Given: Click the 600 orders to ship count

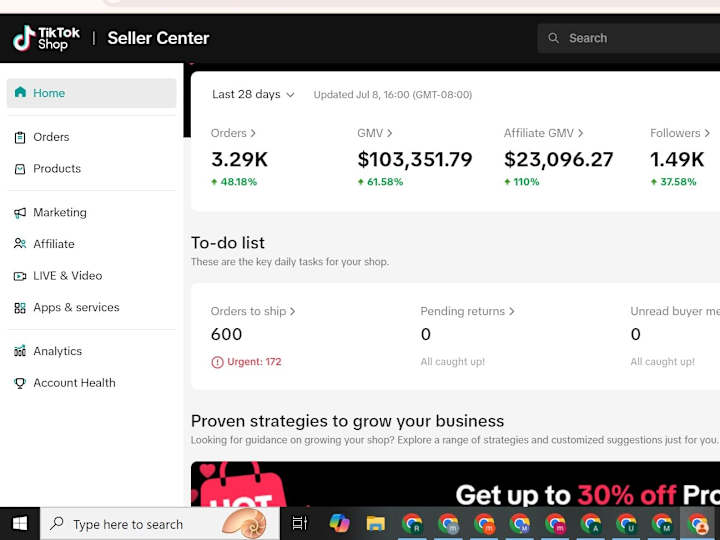Looking at the screenshot, I should [226, 334].
